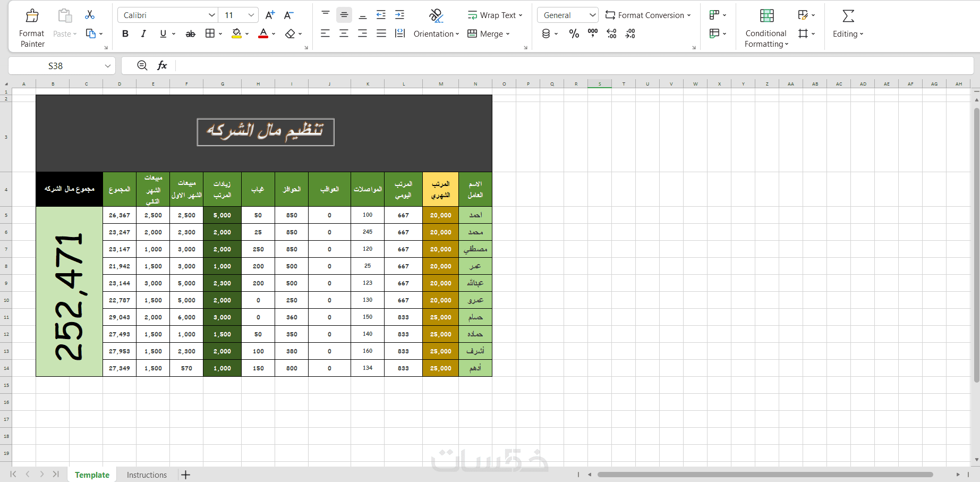Switch to the Template sheet tab
Viewport: 980px width, 482px height.
pos(92,475)
